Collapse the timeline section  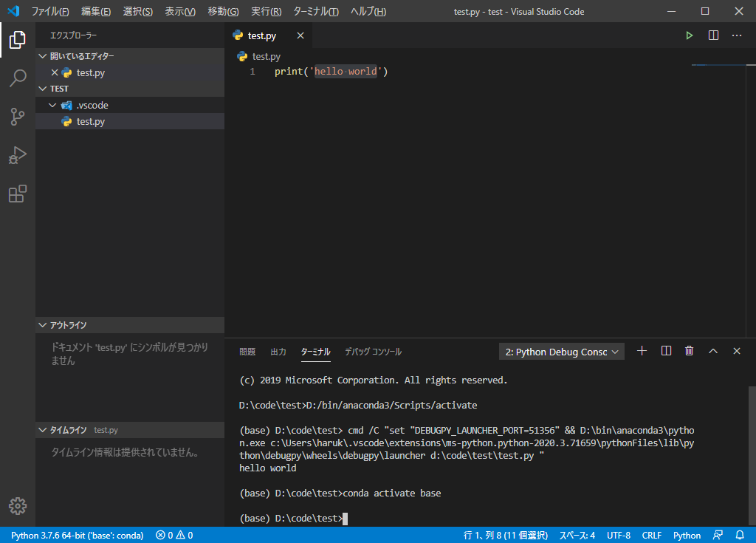42,430
